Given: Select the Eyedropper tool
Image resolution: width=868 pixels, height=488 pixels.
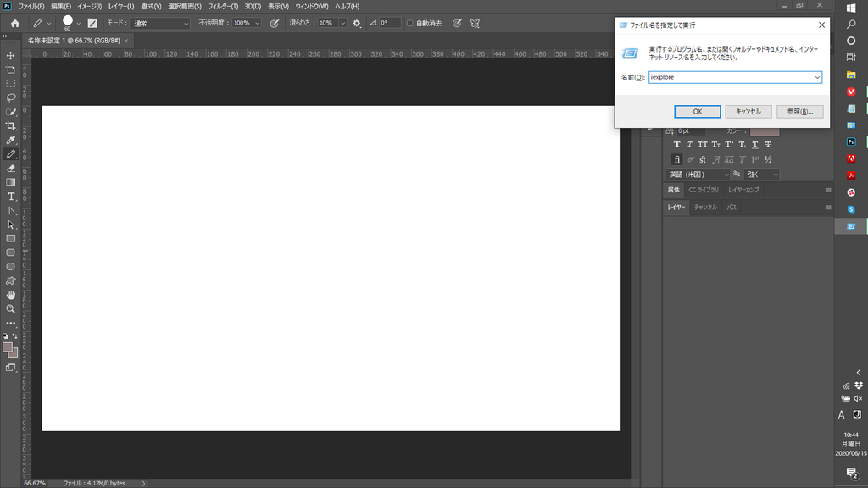Looking at the screenshot, I should 11,140.
